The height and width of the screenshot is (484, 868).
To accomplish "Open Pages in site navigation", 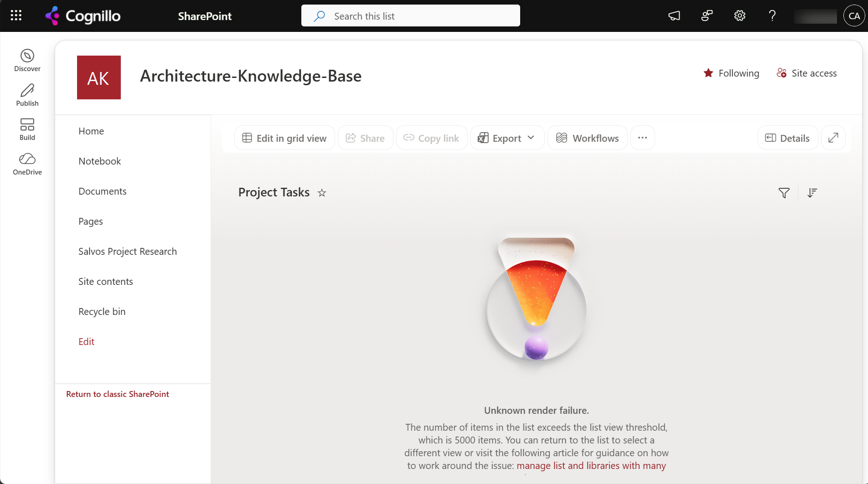I will 91,221.
